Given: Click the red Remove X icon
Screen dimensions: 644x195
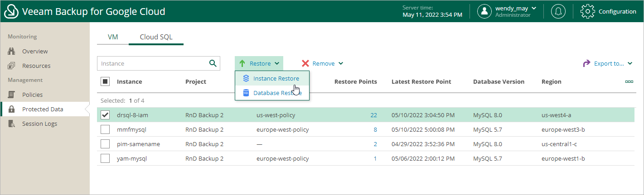Looking at the screenshot, I should tap(305, 63).
